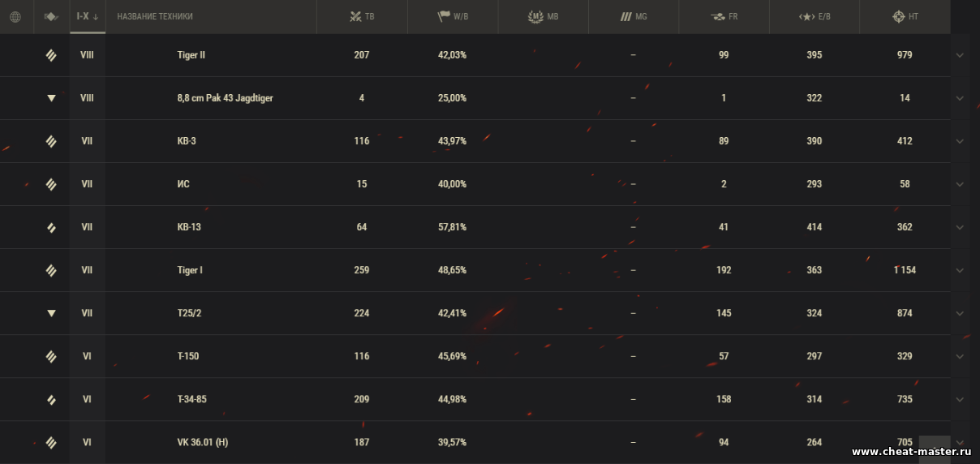
Task: Expand Tiger II row details chevron
Action: [960, 55]
